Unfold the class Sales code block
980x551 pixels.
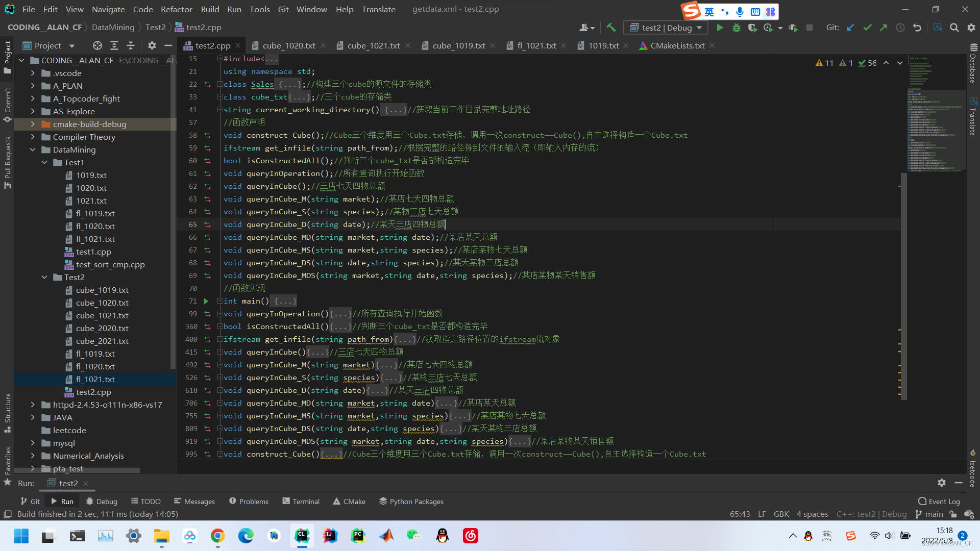coord(219,84)
